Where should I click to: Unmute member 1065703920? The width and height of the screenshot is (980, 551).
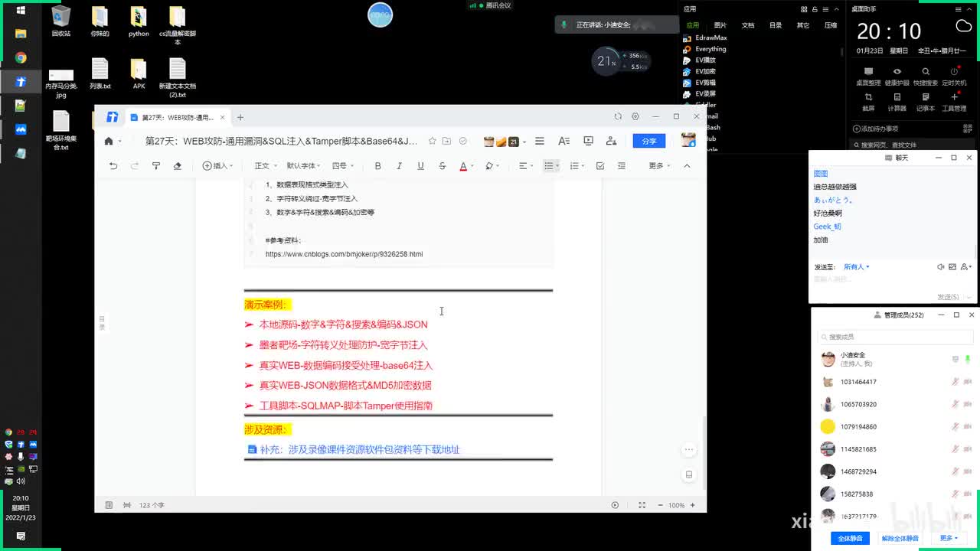coord(955,404)
